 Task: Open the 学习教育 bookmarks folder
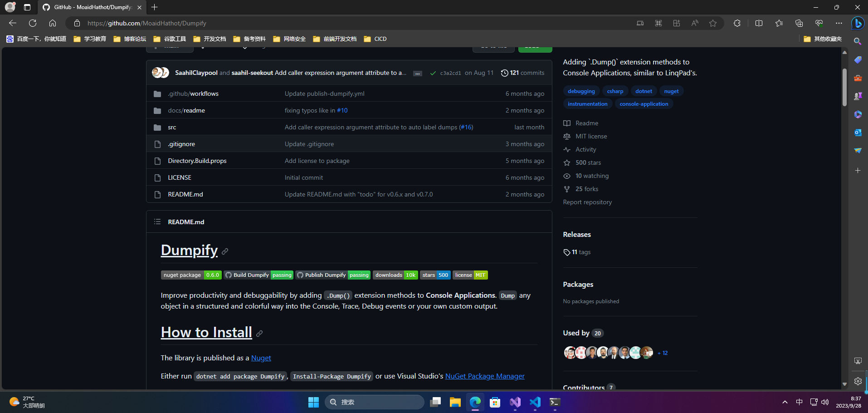tap(90, 39)
